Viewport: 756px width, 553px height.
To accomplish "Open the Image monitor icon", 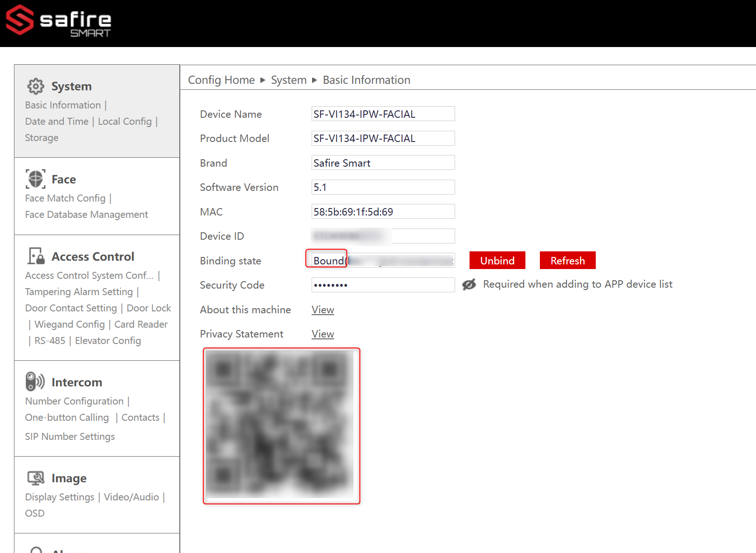I will [x=36, y=478].
